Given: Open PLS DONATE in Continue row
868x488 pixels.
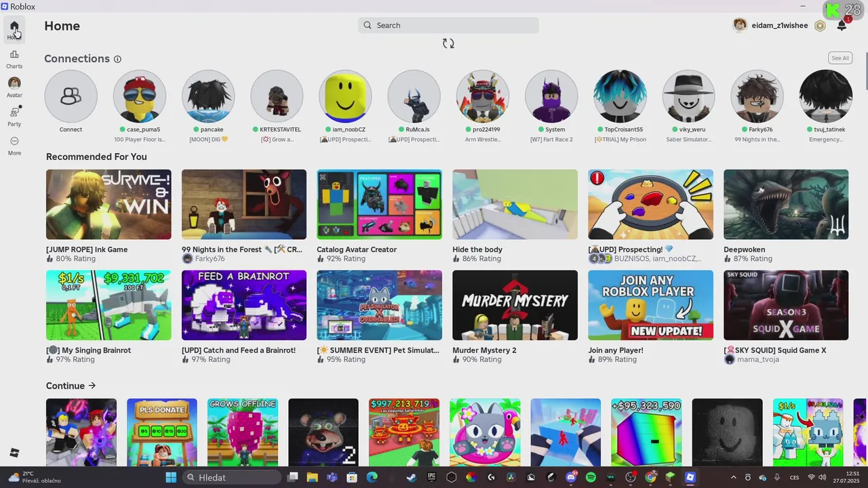Looking at the screenshot, I should click(162, 432).
